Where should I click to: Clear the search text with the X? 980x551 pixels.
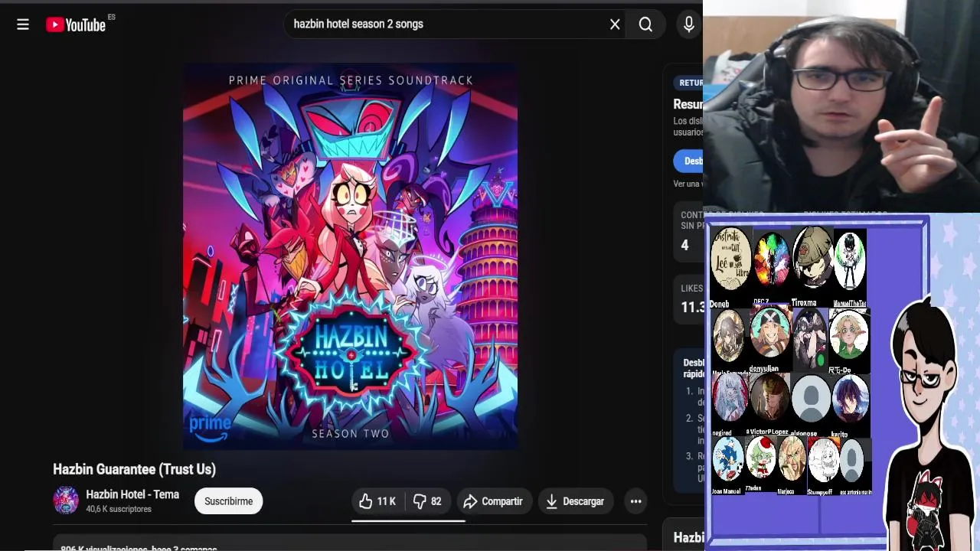coord(615,24)
